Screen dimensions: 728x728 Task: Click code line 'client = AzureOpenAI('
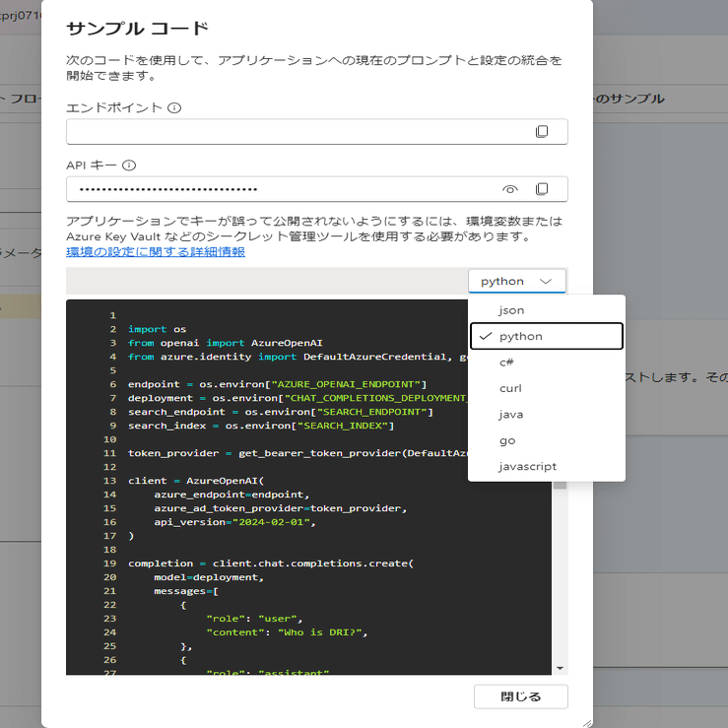tap(196, 481)
